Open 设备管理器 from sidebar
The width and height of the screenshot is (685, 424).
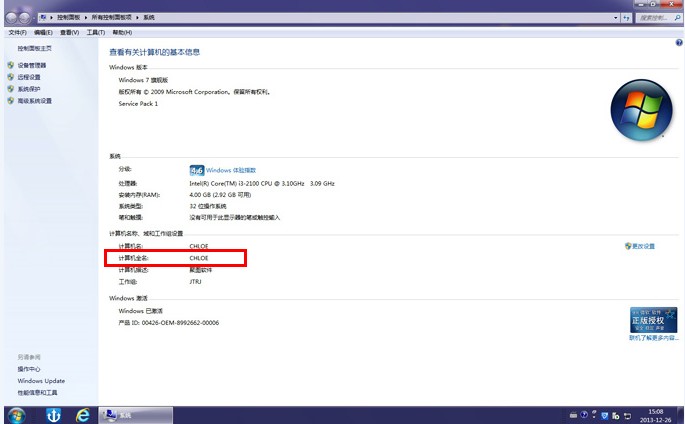(32, 65)
